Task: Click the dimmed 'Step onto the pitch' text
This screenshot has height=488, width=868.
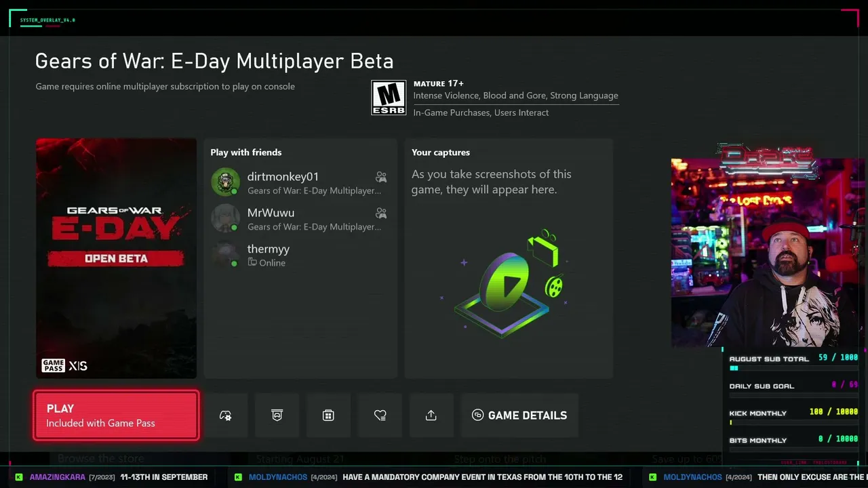Action: 500,459
